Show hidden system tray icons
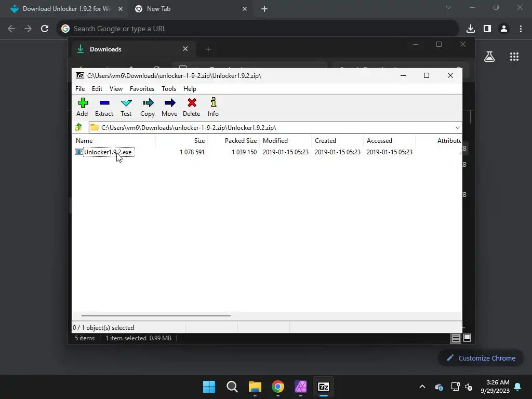Screen dimensions: 532x399 [422, 387]
